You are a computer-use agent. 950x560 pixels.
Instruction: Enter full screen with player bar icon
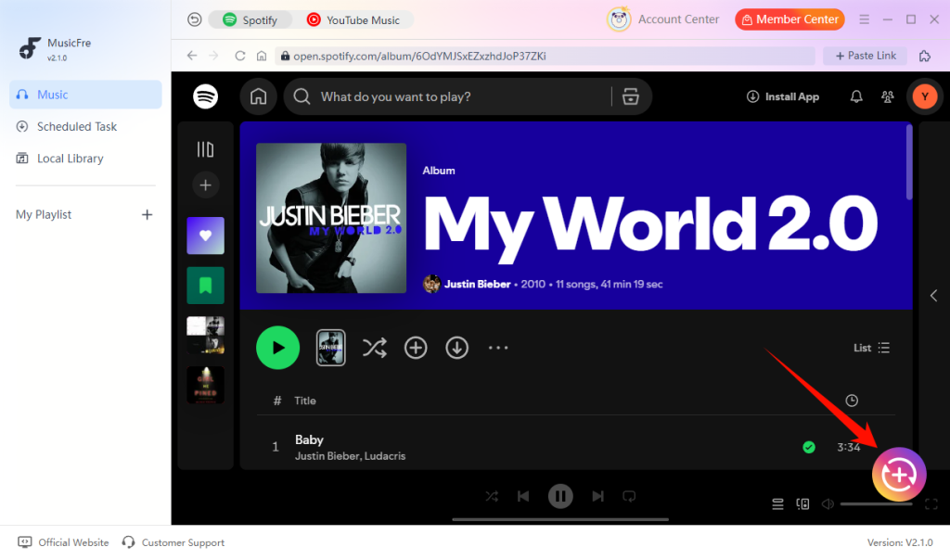931,503
